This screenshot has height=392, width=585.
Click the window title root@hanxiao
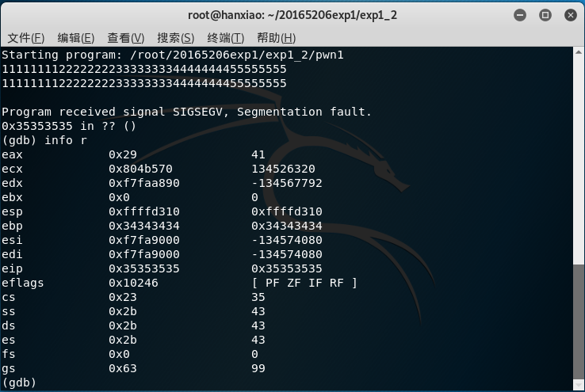point(292,15)
